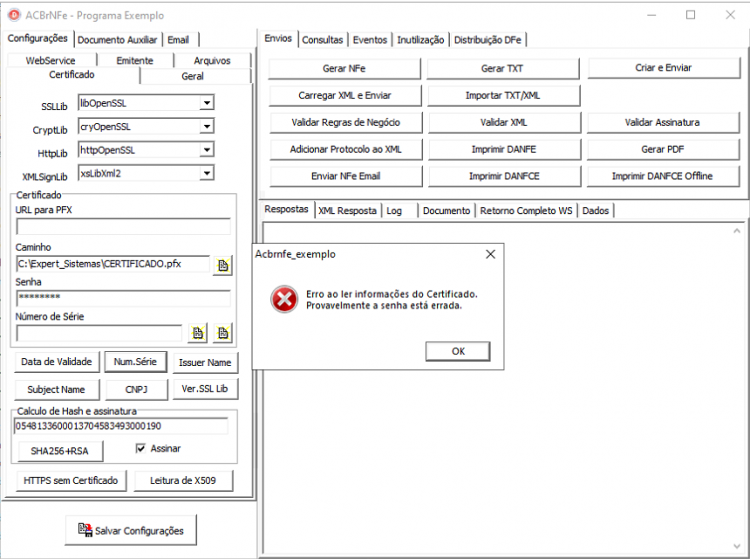Viewport: 750px width, 559px height.
Task: Close the Acbrnfe_exemplo error dialog
Action: [490, 254]
